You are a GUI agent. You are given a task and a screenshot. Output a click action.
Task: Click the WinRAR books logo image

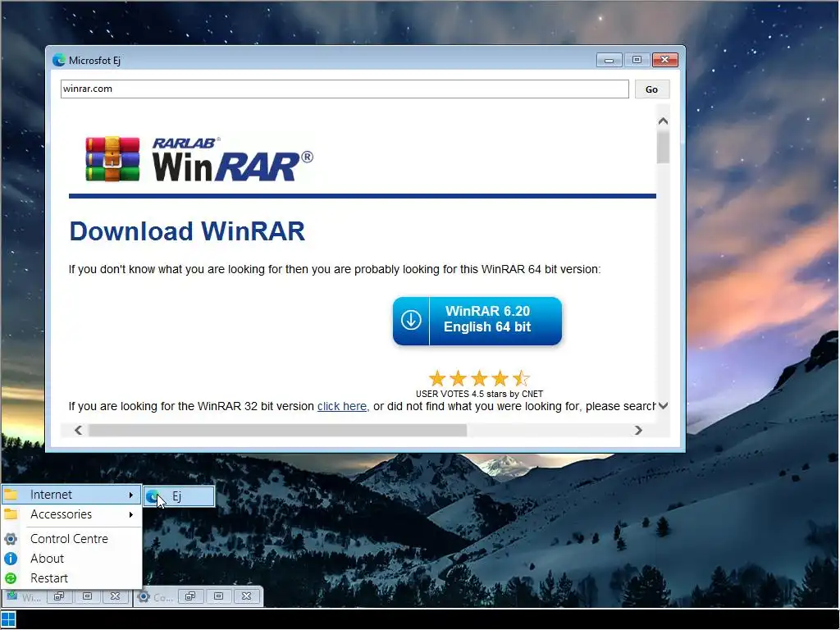click(x=112, y=159)
